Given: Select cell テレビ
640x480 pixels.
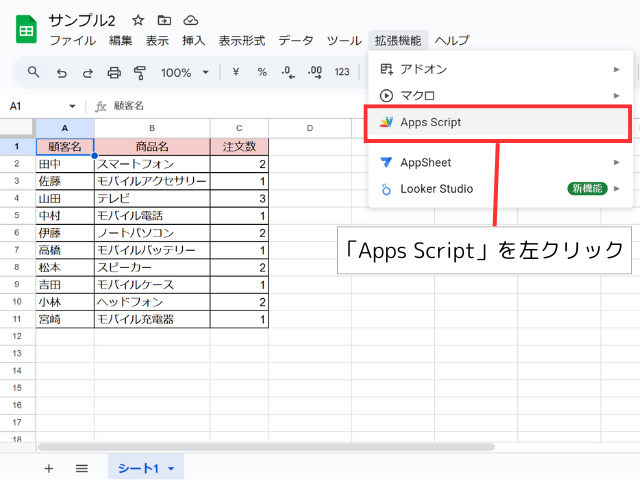Looking at the screenshot, I should point(152,198).
